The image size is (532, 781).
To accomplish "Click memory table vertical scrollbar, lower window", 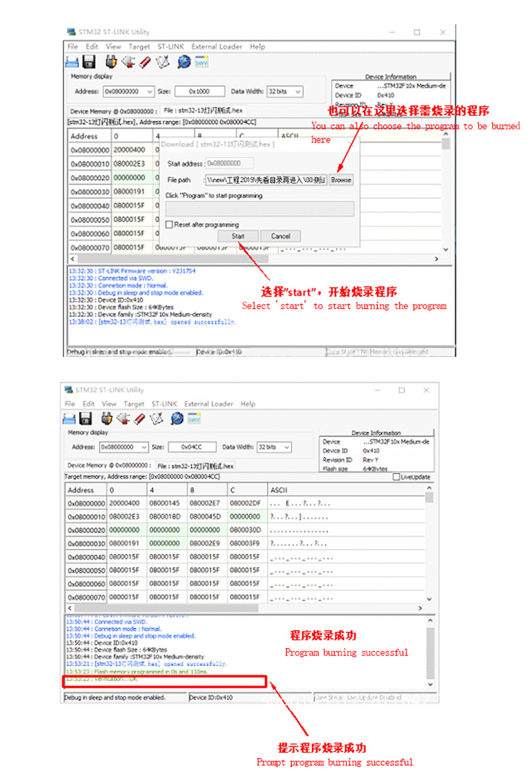I will click(429, 544).
